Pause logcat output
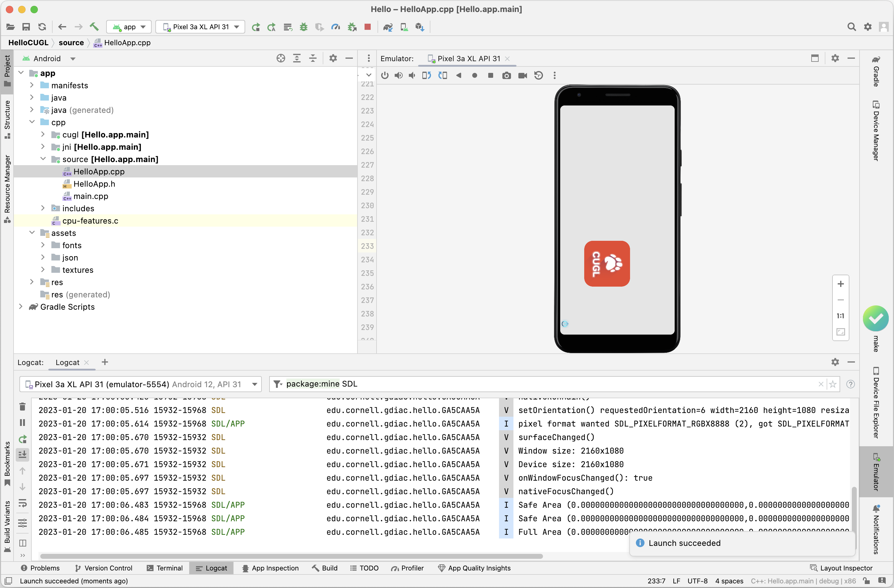The width and height of the screenshot is (894, 588). point(22,423)
